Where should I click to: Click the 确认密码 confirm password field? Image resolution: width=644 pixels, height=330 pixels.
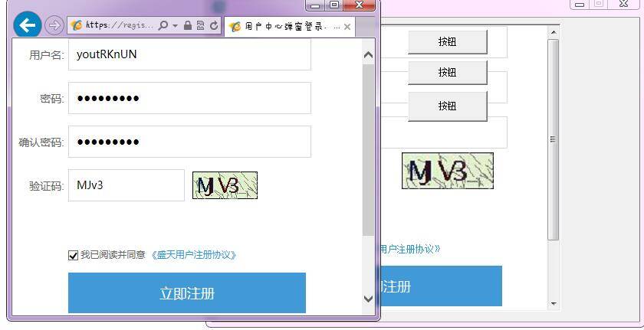(x=189, y=142)
